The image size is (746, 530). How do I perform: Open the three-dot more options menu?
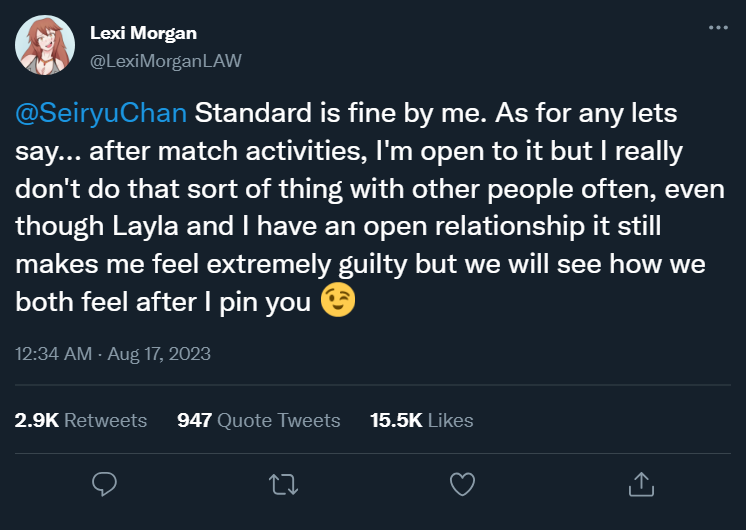coord(717,28)
